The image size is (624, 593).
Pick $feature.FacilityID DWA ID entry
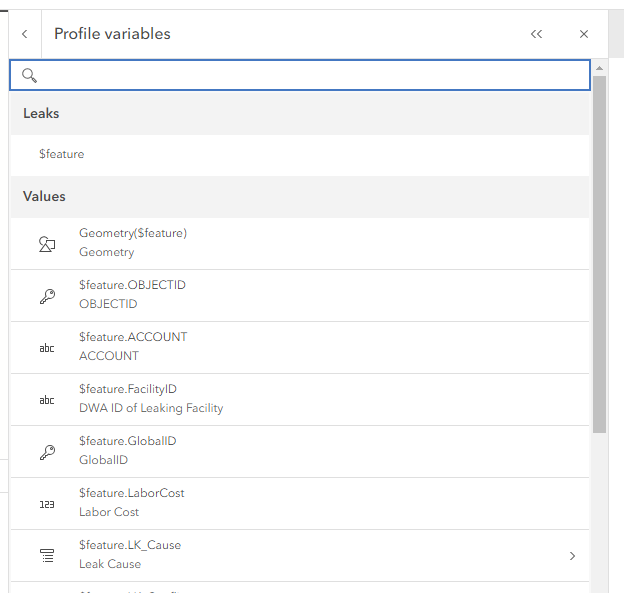click(150, 398)
